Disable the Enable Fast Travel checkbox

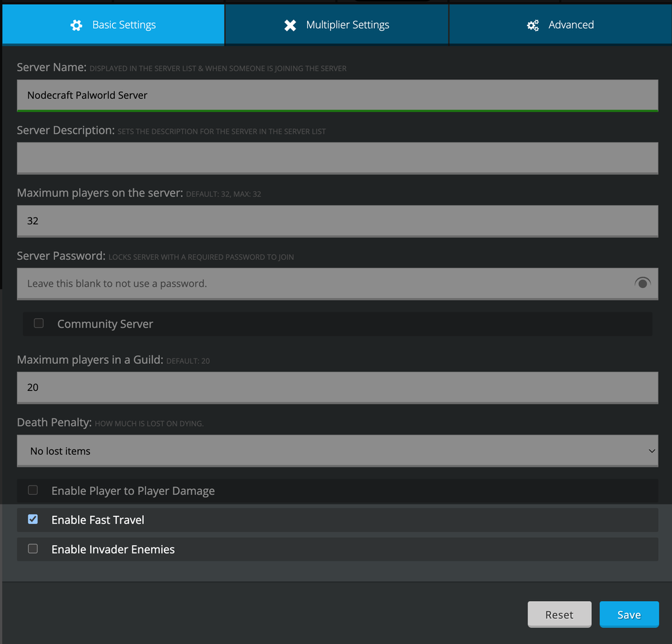(x=33, y=519)
